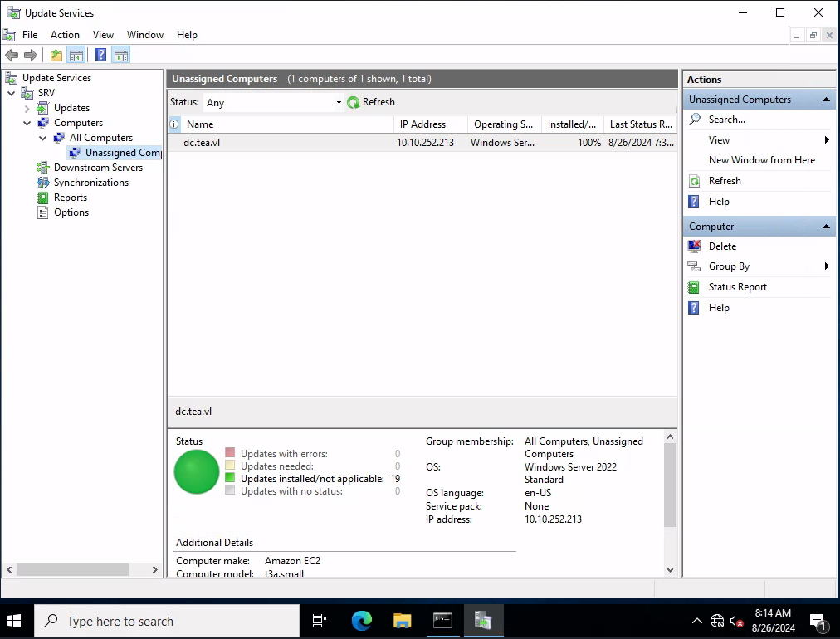This screenshot has height=639, width=840.
Task: Select Downstream Servers in the console tree
Action: (x=98, y=168)
